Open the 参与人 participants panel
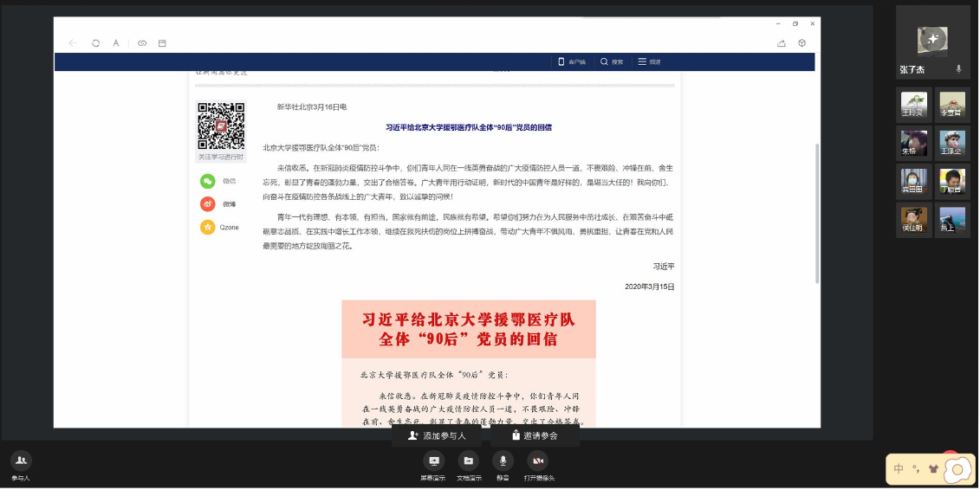This screenshot has height=496, width=980. click(21, 461)
